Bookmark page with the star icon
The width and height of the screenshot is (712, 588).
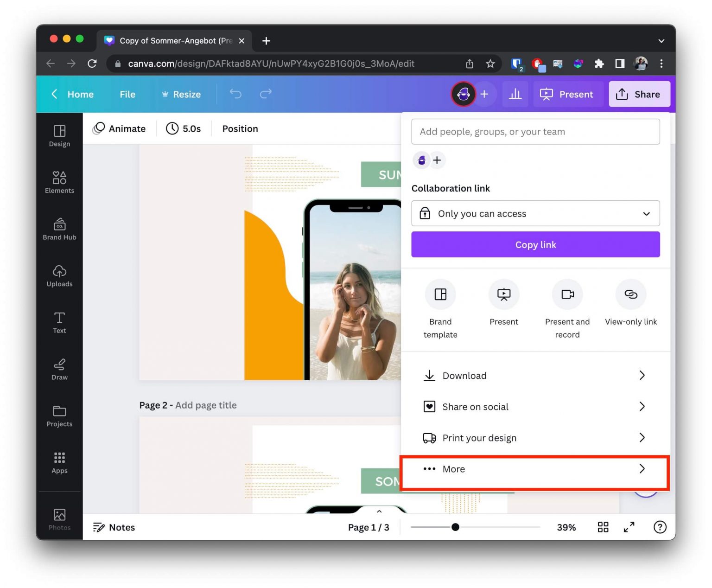(490, 64)
